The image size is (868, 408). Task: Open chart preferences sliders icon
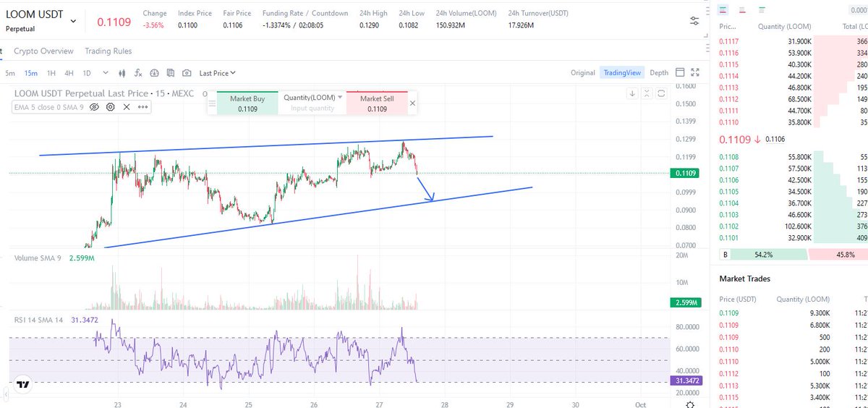pyautogui.click(x=695, y=22)
